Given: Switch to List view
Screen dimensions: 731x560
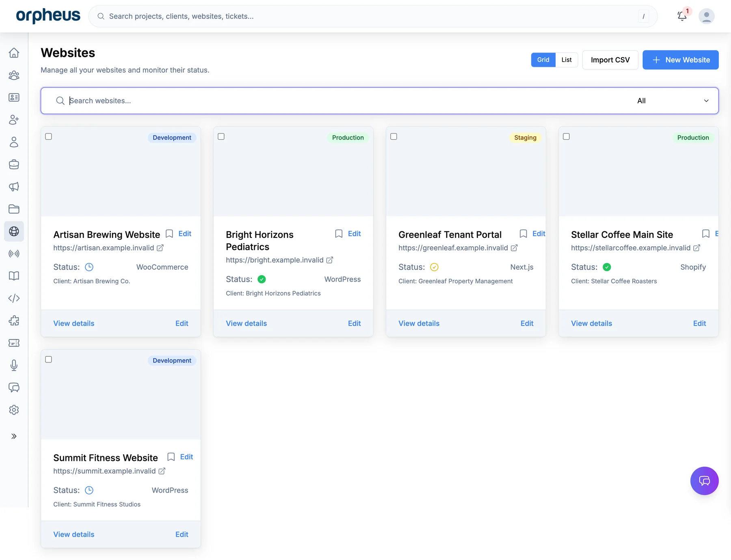Looking at the screenshot, I should [x=567, y=60].
